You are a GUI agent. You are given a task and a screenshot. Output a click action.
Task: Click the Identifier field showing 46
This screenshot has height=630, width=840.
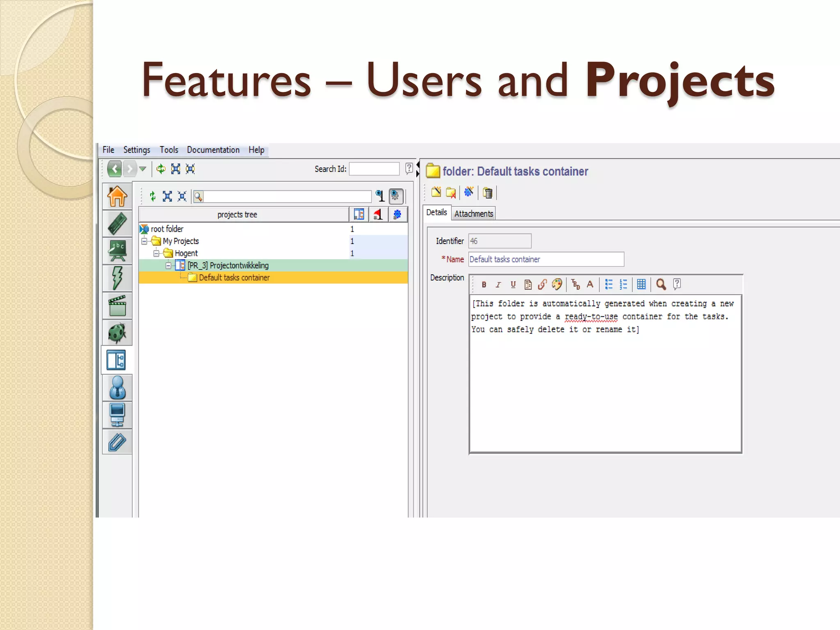(x=500, y=241)
